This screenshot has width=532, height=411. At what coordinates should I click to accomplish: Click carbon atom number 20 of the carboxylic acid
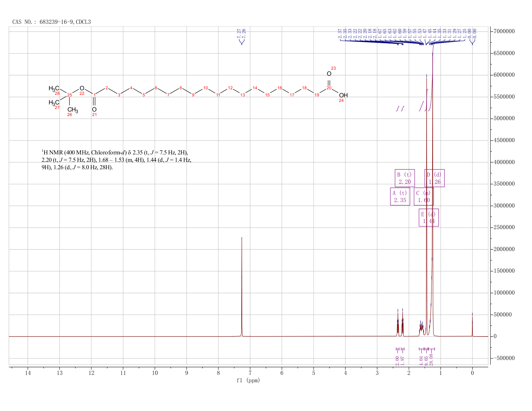click(329, 88)
